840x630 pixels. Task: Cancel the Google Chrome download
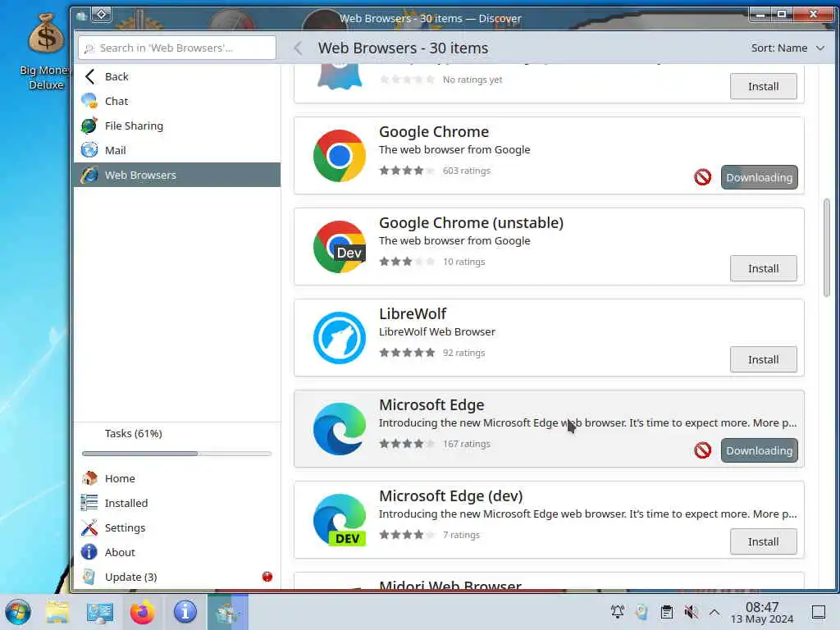703,177
